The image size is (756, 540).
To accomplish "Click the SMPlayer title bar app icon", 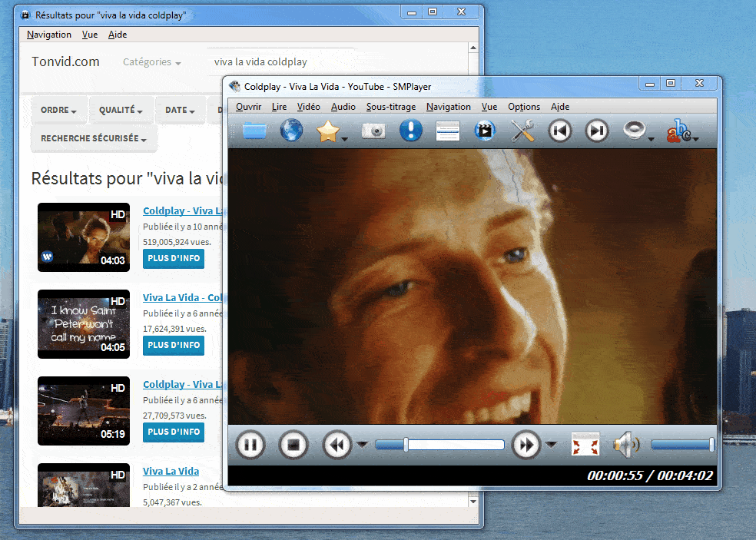I will pyautogui.click(x=234, y=86).
